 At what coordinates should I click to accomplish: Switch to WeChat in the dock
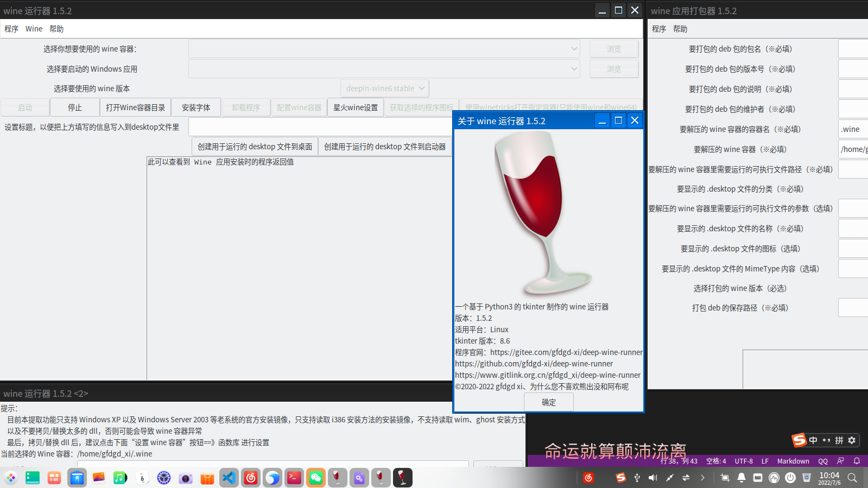[316, 478]
